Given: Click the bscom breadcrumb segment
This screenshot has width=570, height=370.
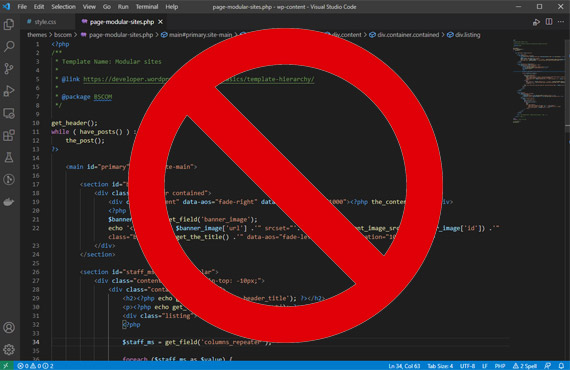Looking at the screenshot, I should click(63, 35).
